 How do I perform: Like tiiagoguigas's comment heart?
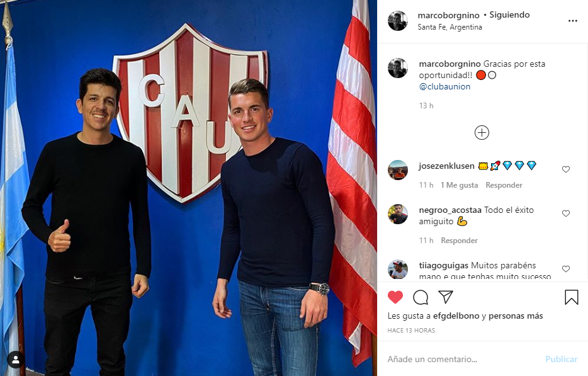pyautogui.click(x=566, y=269)
